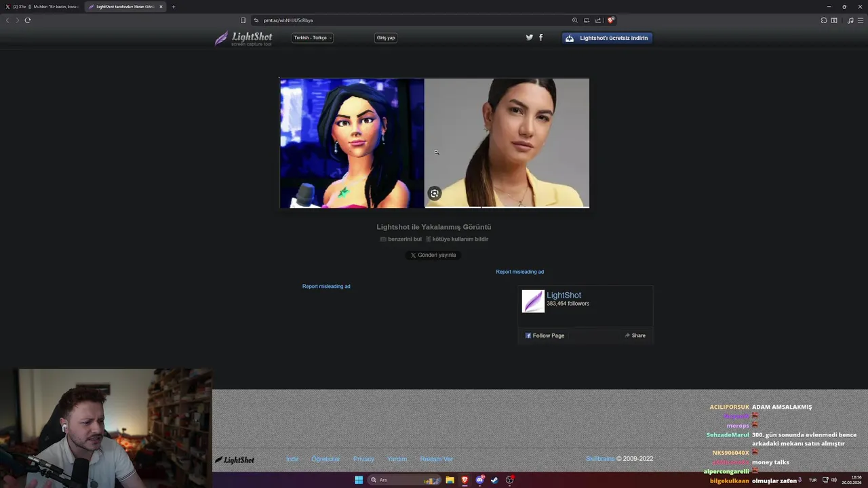Open a new browser tab with plus
Image resolution: width=868 pixels, height=488 pixels.
click(174, 7)
